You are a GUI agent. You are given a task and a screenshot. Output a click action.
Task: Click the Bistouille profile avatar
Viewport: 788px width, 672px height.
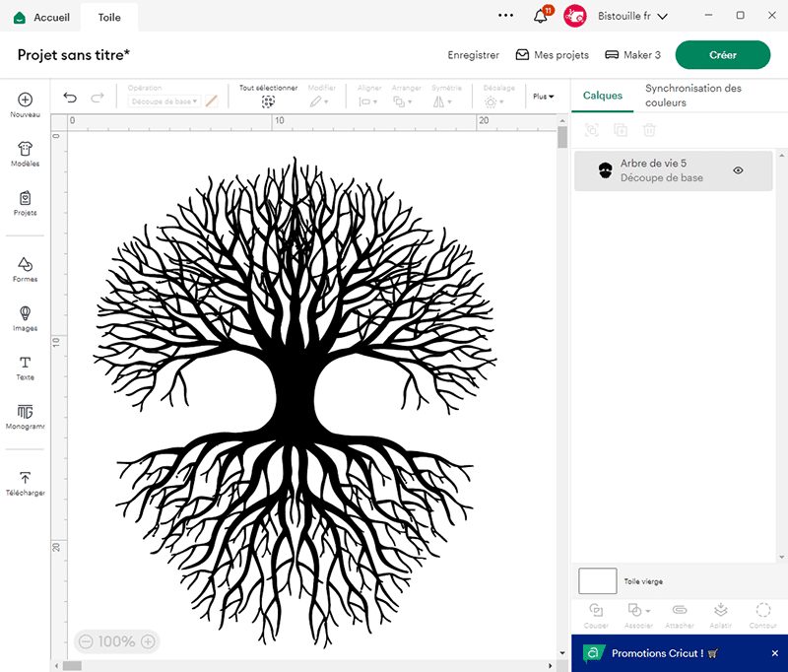(x=575, y=16)
